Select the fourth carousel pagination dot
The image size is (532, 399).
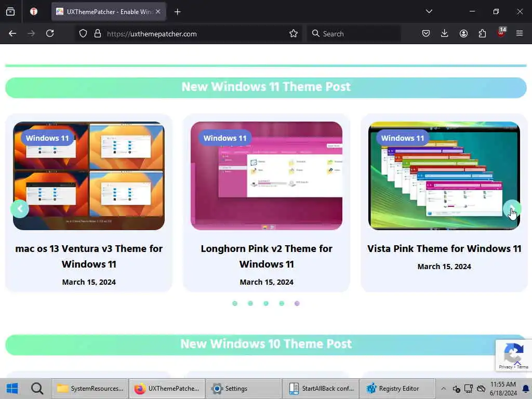pyautogui.click(x=282, y=303)
